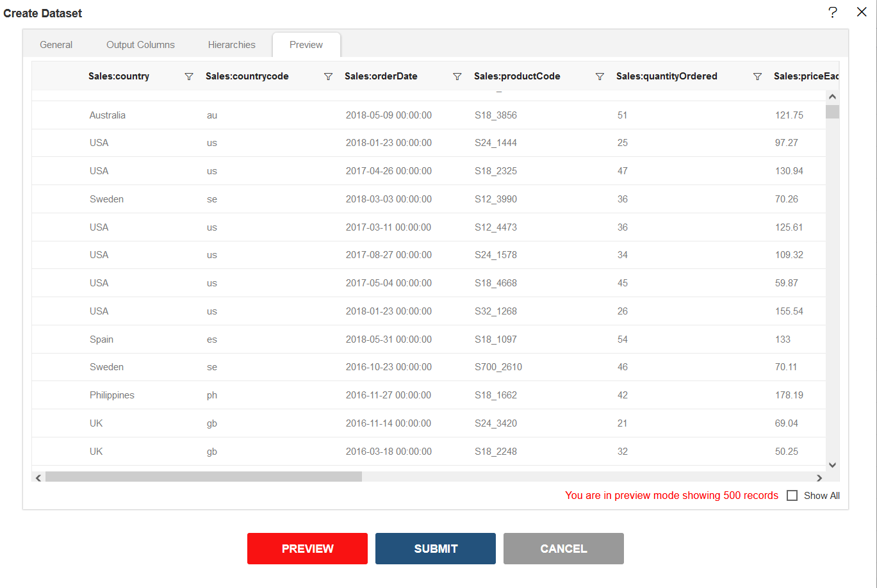Viewport: 877px width, 588px height.
Task: Switch to the Output Columns tab
Action: tap(140, 45)
